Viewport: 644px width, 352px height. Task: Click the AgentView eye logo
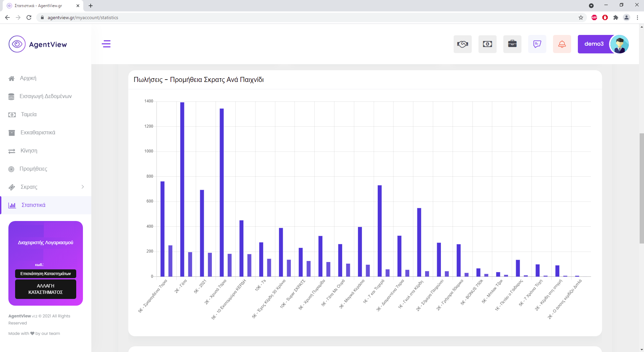(17, 44)
